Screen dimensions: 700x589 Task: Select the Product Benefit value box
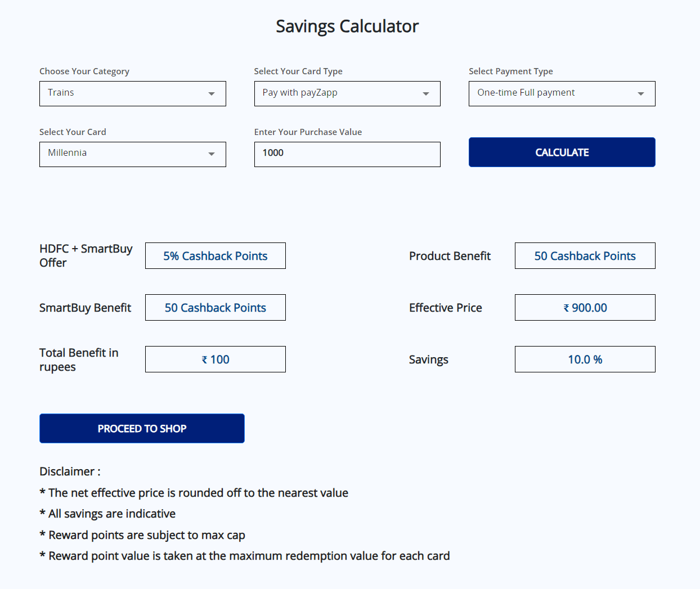coord(585,256)
